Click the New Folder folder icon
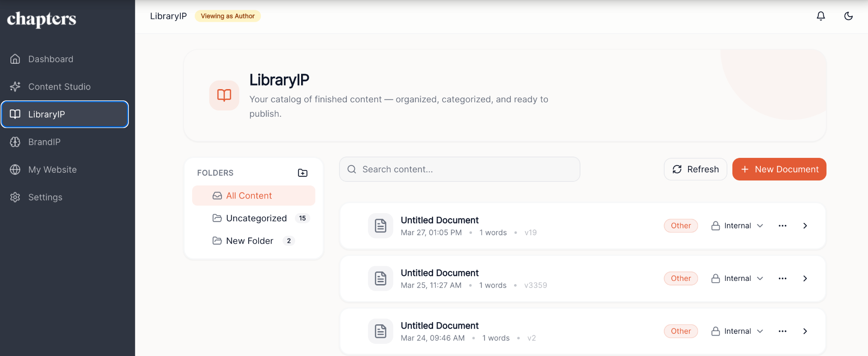Image resolution: width=868 pixels, height=356 pixels. click(x=217, y=241)
